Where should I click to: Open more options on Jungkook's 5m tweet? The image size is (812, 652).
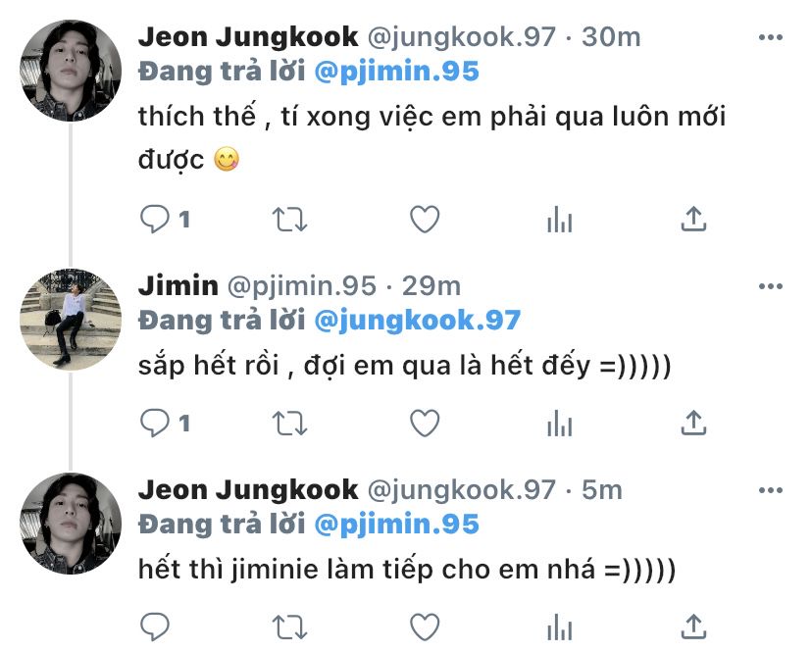click(771, 488)
